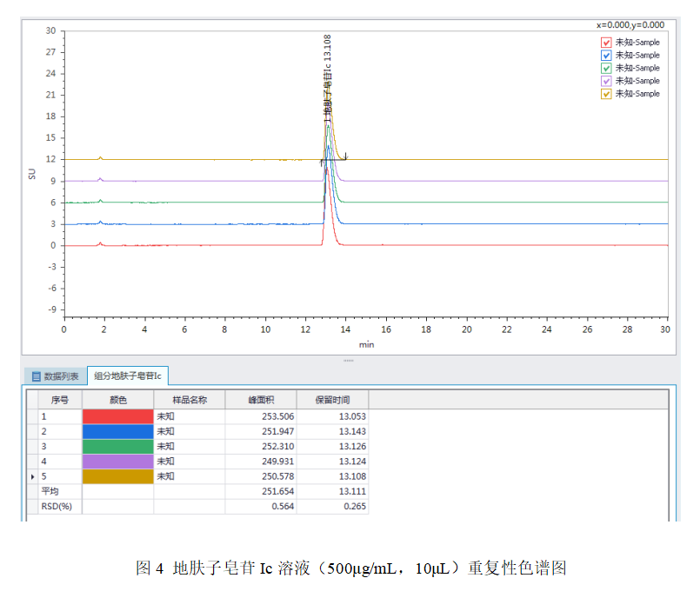Sort by the 峰面积 column header
Screen dimensions: 700x598
261,400
